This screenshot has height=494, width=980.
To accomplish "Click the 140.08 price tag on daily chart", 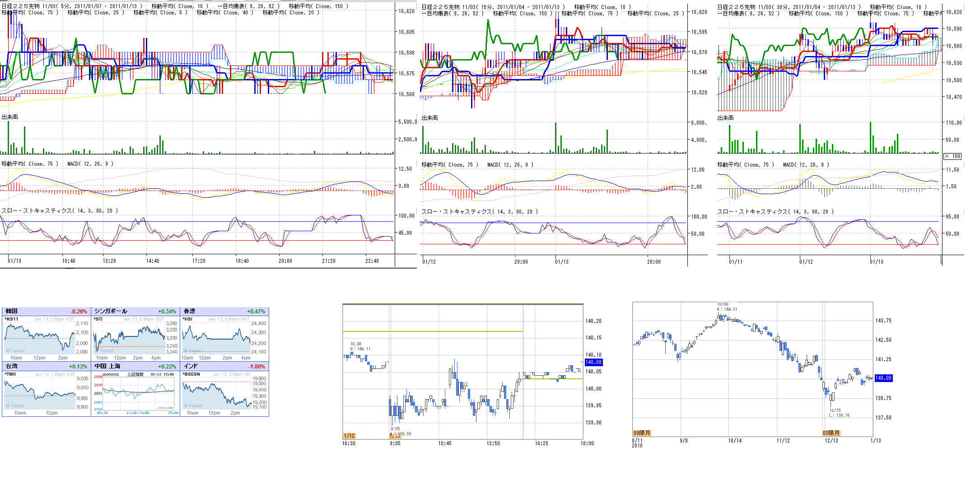I will 883,378.
